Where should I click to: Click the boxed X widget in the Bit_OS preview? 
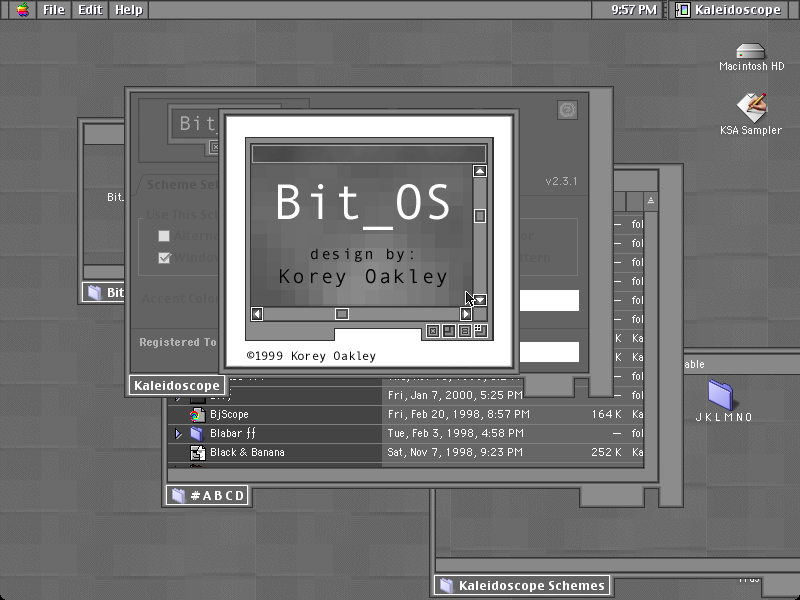coord(433,331)
